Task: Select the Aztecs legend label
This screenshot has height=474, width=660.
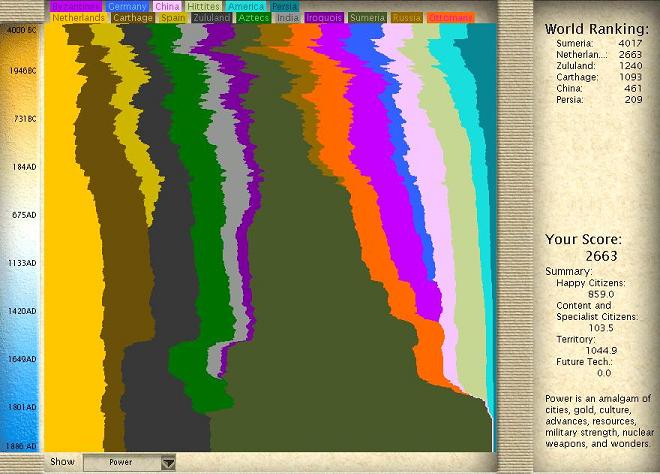Action: coord(253,18)
